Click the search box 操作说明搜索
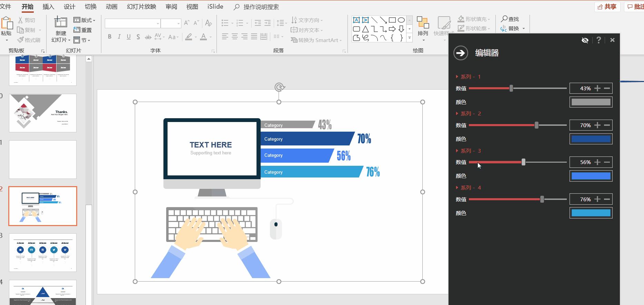The height and width of the screenshot is (305, 644). pyautogui.click(x=261, y=7)
